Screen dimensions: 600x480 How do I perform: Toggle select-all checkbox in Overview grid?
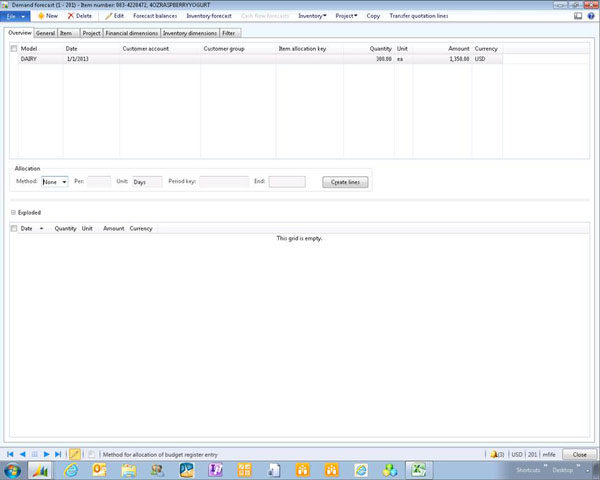coord(13,48)
